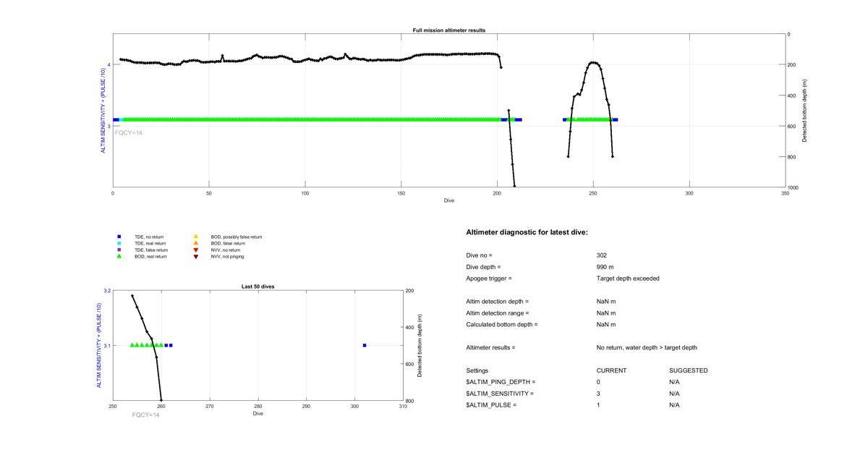
Task: Click the '150' tick on the full mission x-axis
Action: point(401,193)
